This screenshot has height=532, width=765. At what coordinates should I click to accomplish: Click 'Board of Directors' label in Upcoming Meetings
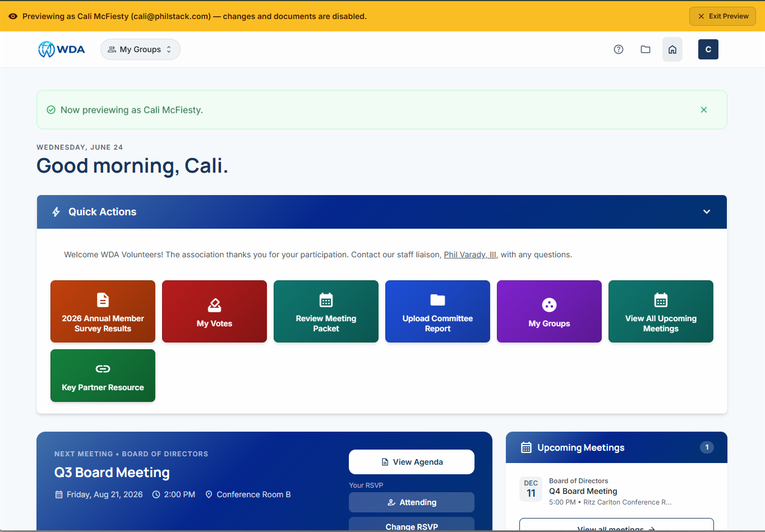click(578, 481)
